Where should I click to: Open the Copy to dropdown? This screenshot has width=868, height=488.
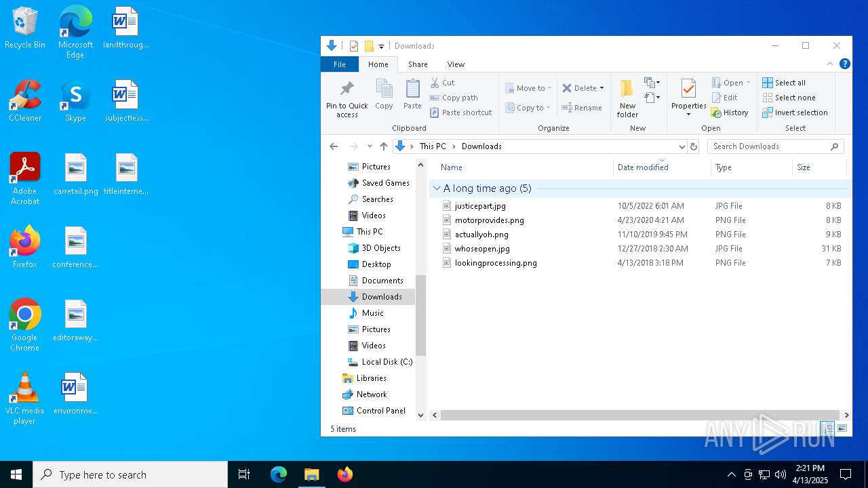click(528, 108)
